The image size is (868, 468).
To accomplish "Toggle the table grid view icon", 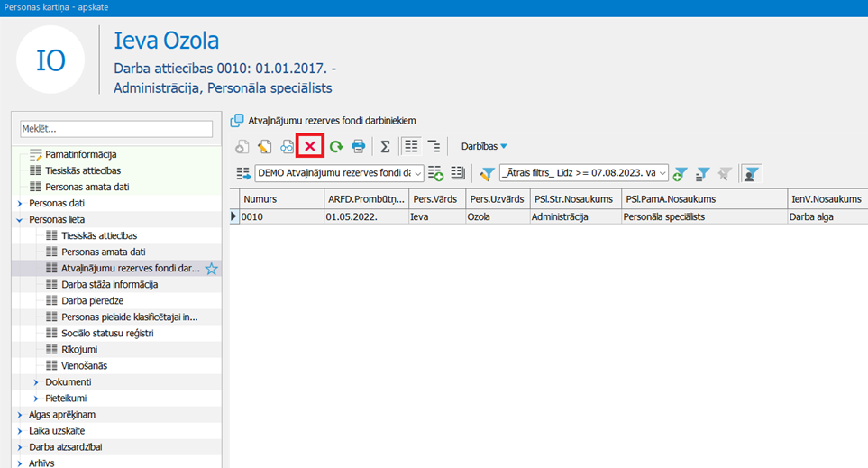I will pos(411,146).
